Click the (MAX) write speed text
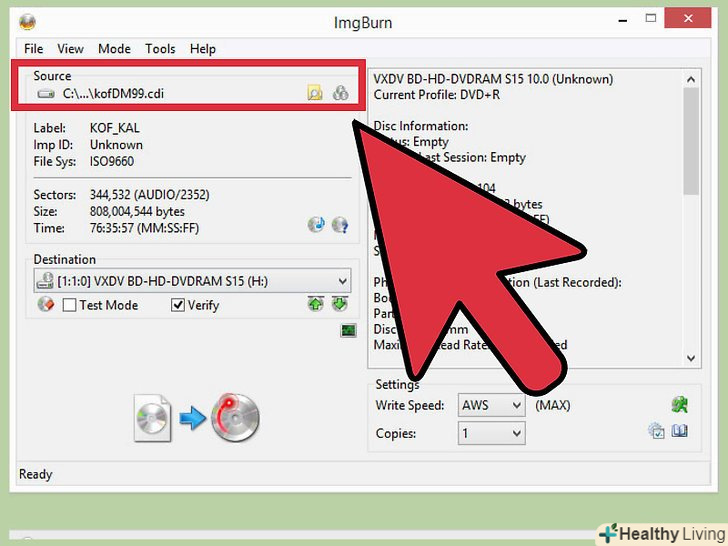The image size is (728, 546). point(552,405)
